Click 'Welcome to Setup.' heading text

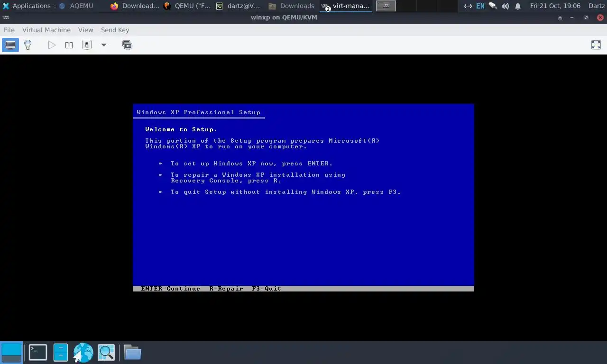[181, 129]
